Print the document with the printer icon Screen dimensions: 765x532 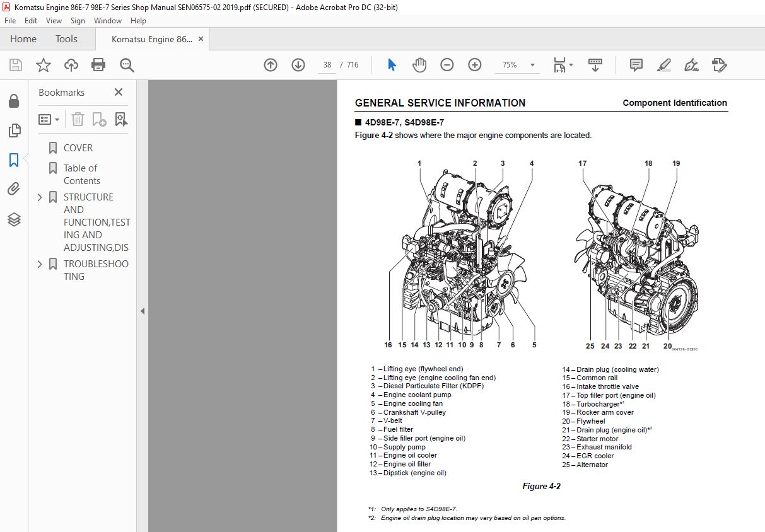pos(98,65)
